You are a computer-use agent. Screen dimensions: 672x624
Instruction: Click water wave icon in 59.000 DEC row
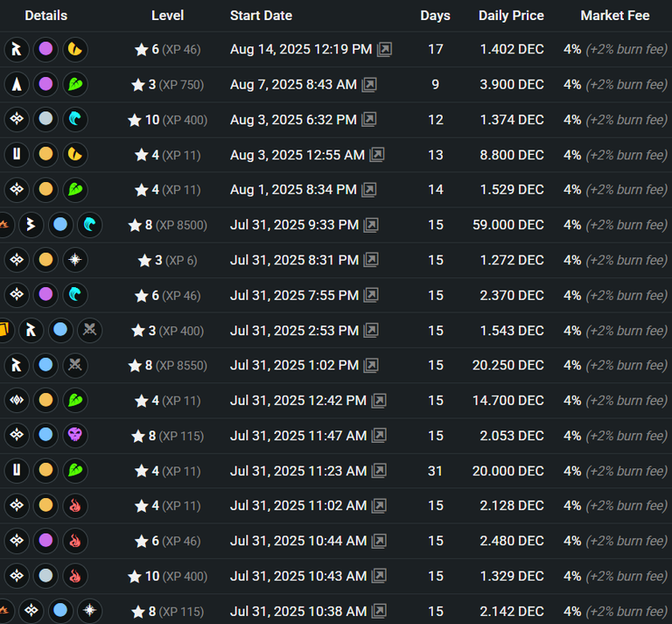click(x=89, y=225)
